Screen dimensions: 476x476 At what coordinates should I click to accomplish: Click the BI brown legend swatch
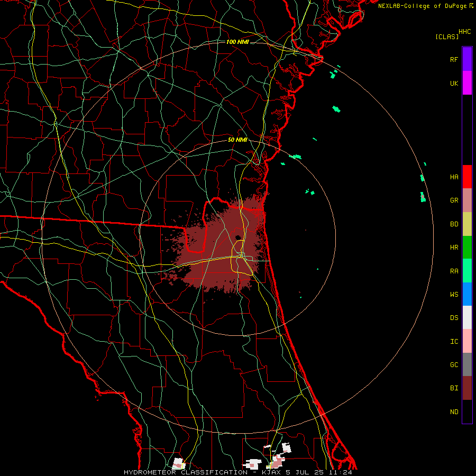[467, 388]
